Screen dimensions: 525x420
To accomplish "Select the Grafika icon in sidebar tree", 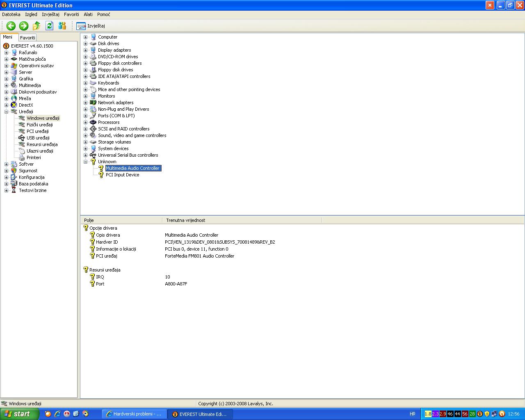I will coord(14,79).
